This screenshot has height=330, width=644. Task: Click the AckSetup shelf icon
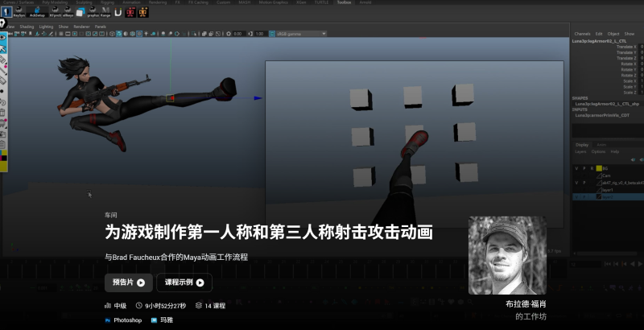37,12
